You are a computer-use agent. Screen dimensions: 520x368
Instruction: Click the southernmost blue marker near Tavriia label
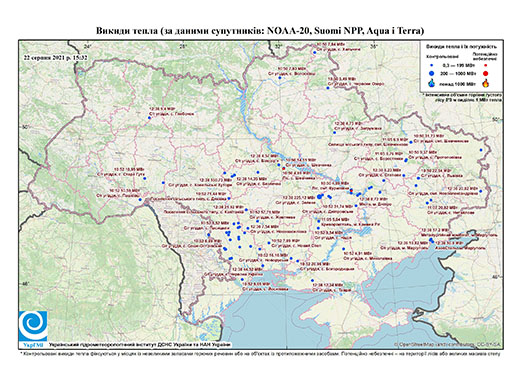(x=312, y=280)
